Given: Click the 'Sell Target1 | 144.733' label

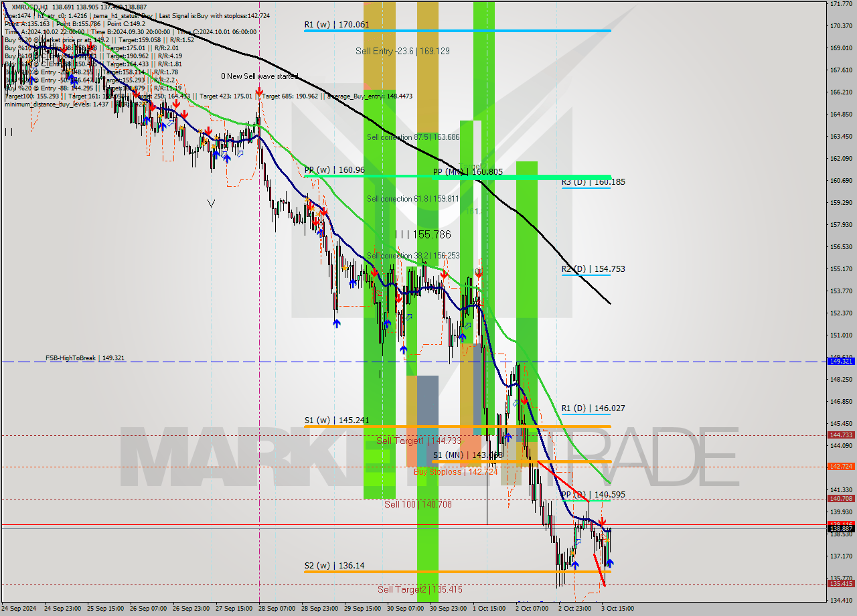Looking at the screenshot, I should pyautogui.click(x=418, y=441).
